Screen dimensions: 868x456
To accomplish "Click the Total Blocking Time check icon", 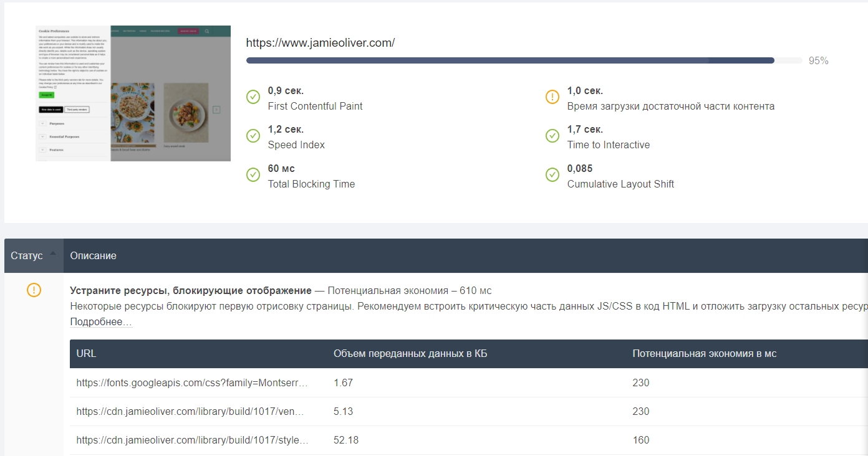I will pos(253,175).
